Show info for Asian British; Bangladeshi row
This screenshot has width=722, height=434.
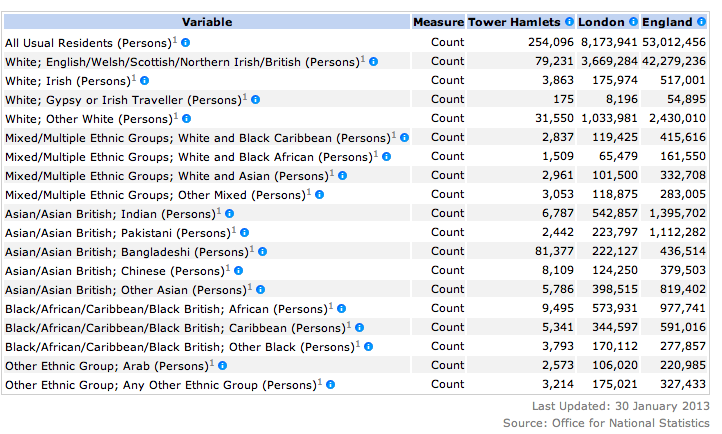point(262,251)
